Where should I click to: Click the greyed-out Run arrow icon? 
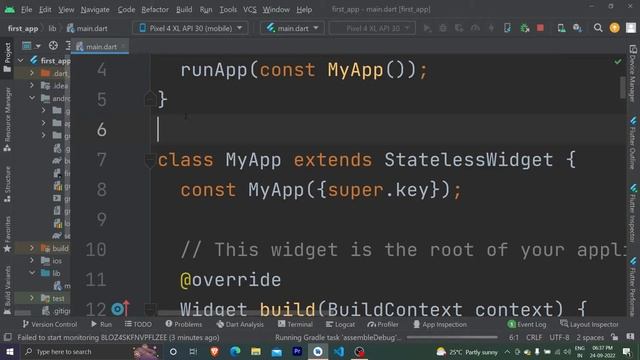pyautogui.click(x=427, y=28)
